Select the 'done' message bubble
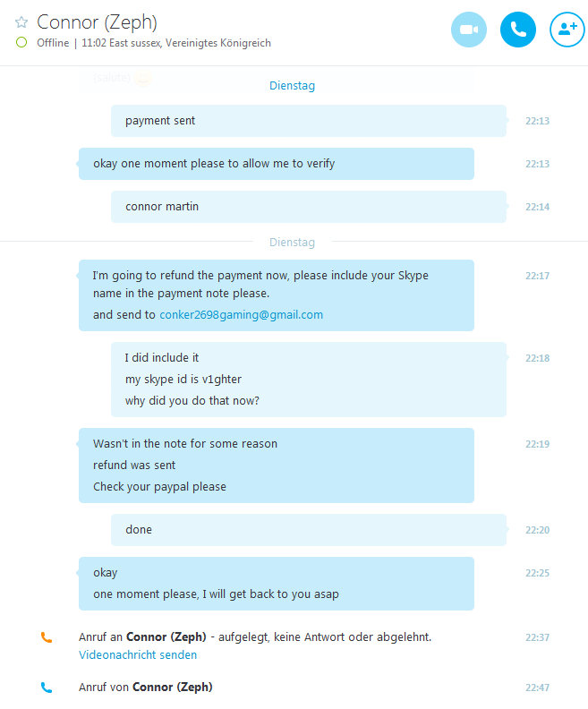588x709 pixels. click(x=309, y=530)
